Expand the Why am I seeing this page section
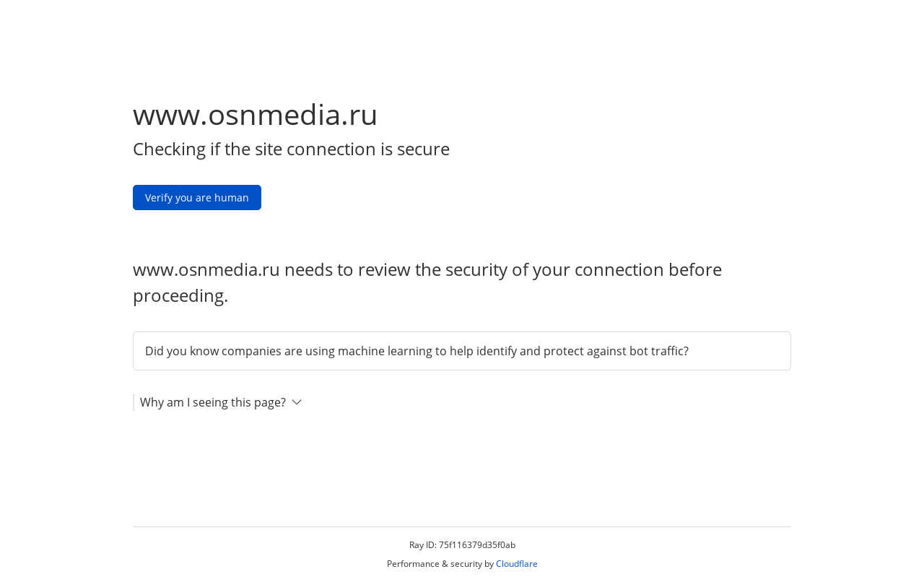Screen dimensions: 924x582 [x=213, y=402]
